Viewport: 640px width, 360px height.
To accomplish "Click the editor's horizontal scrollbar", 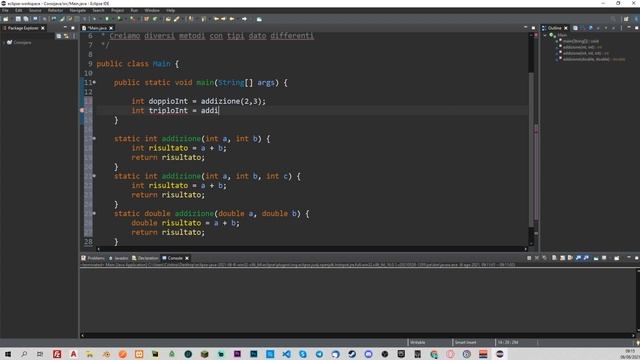I will (312, 249).
